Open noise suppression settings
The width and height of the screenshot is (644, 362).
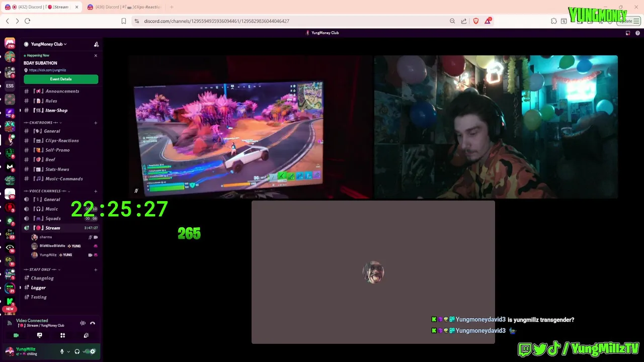83,323
